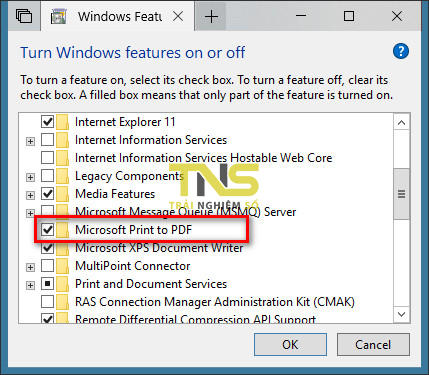Click the tab overview icon at top-left
Screen dimensions: 429x375
click(24, 16)
